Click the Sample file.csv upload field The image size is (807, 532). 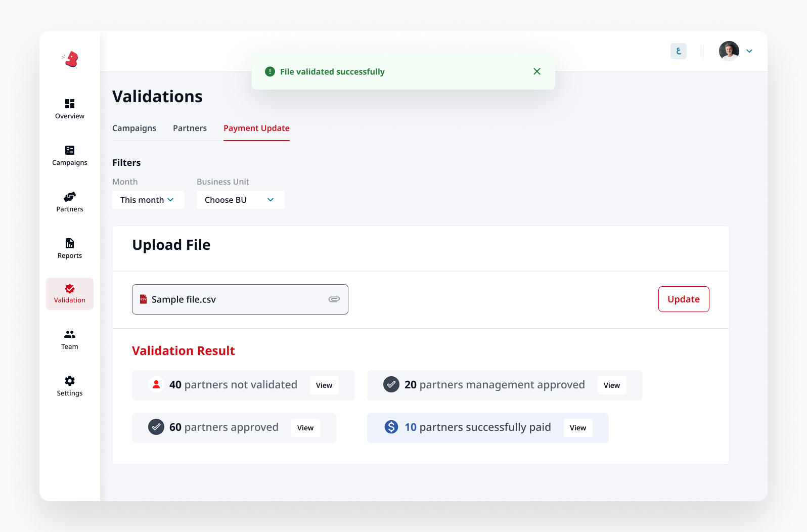(x=233, y=299)
